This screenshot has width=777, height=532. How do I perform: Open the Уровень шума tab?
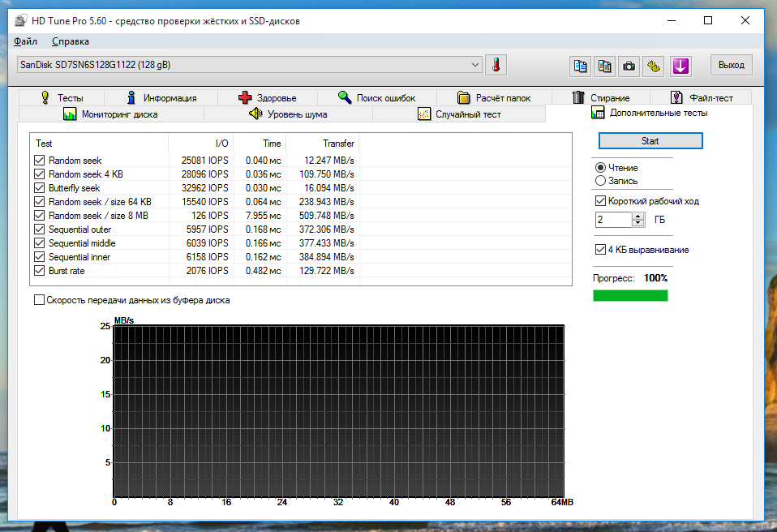[288, 114]
